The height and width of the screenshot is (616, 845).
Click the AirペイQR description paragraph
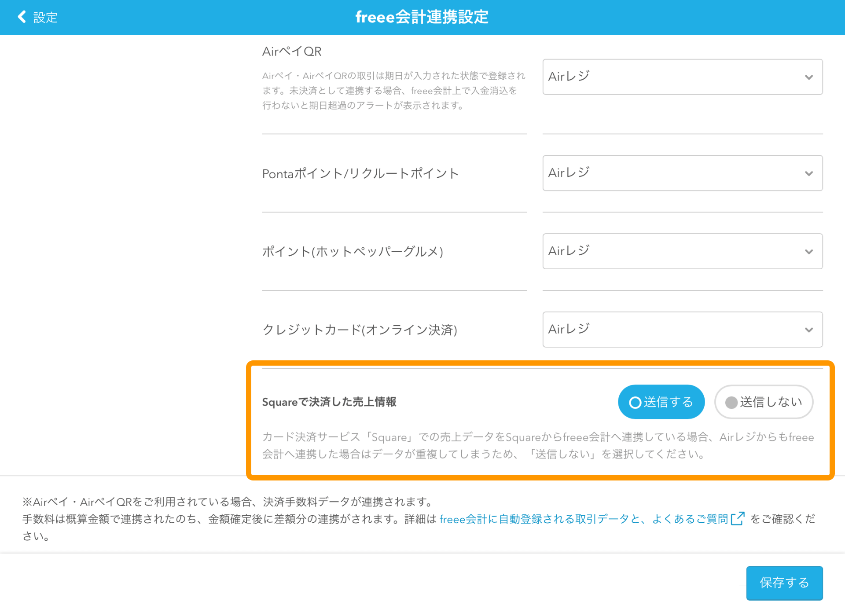tap(394, 91)
